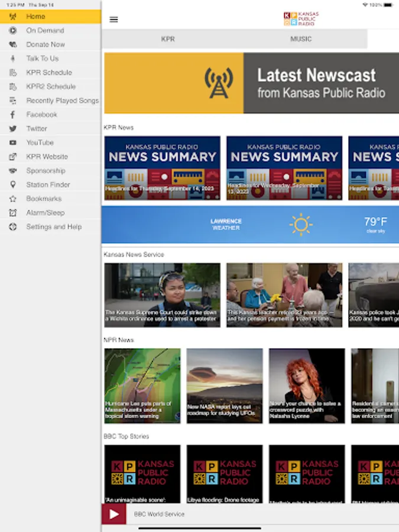Open KPR Schedule label in menu
This screenshot has height=532, width=399.
tap(49, 73)
